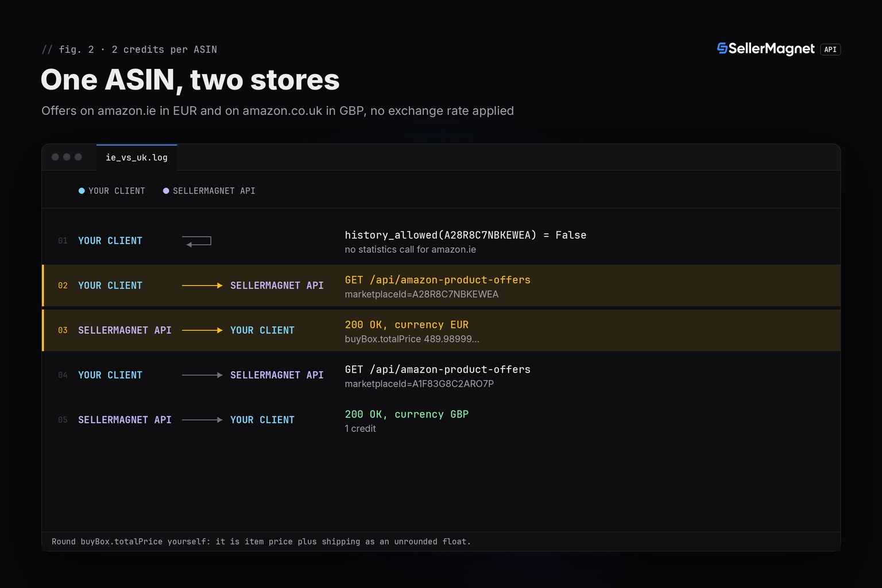Click YOUR CLIENT receiver in row 05

click(262, 420)
